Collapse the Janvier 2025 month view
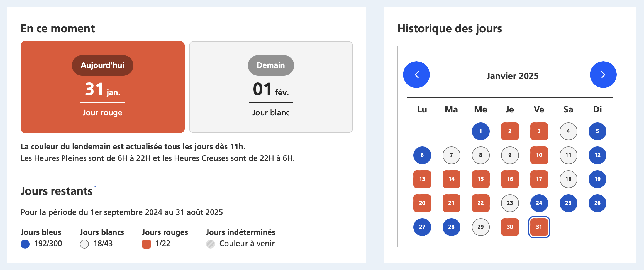 [x=512, y=76]
